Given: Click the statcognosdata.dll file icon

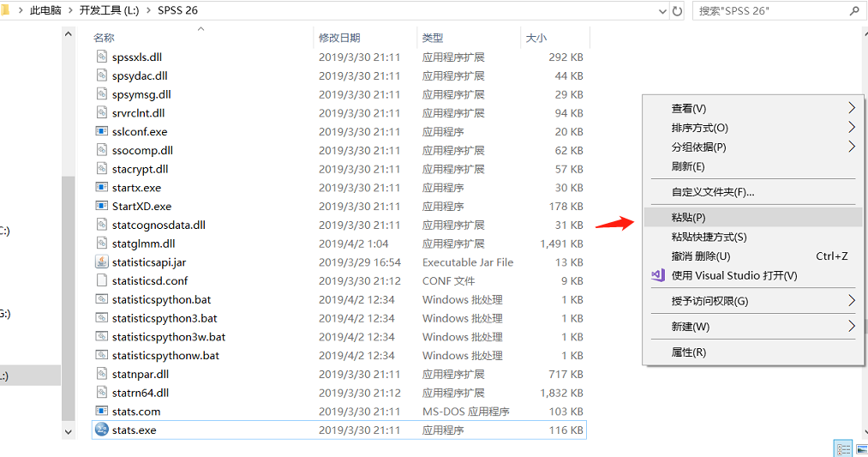Looking at the screenshot, I should [101, 225].
